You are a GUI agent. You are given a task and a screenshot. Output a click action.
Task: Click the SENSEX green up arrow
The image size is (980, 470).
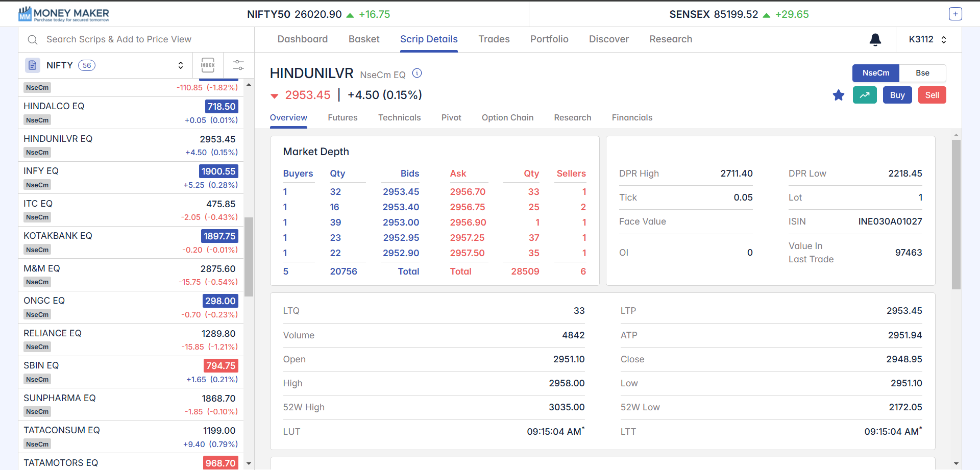pos(766,15)
